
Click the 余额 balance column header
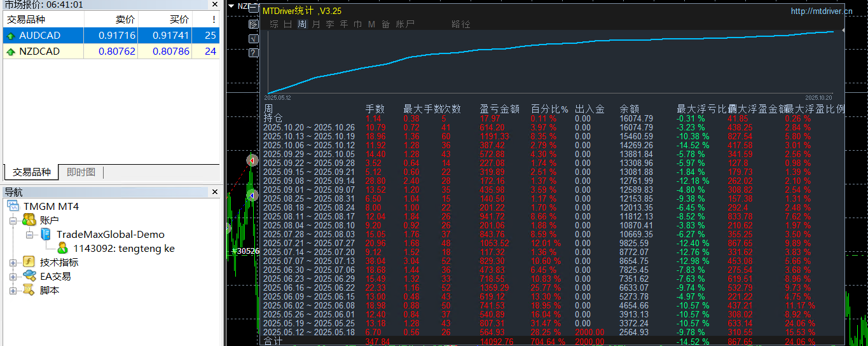coord(630,109)
